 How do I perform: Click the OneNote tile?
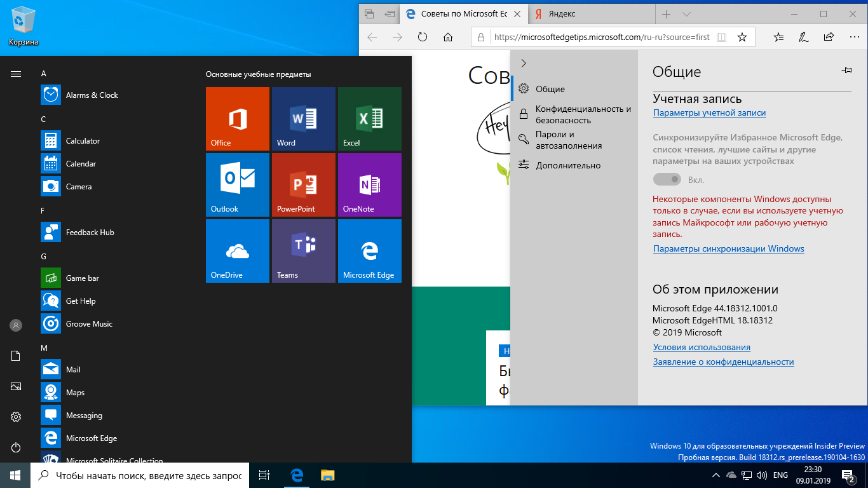point(369,185)
